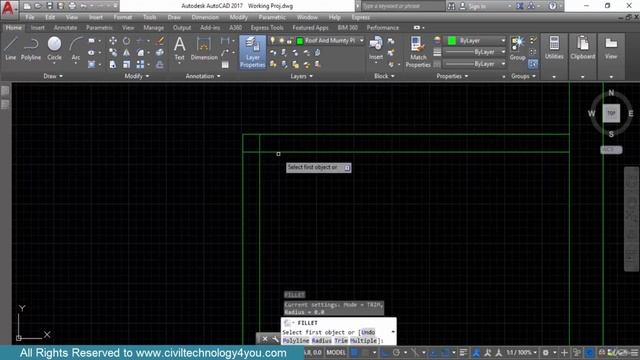Choose the Multiple option in command line
The width and height of the screenshot is (640, 360).
363,340
